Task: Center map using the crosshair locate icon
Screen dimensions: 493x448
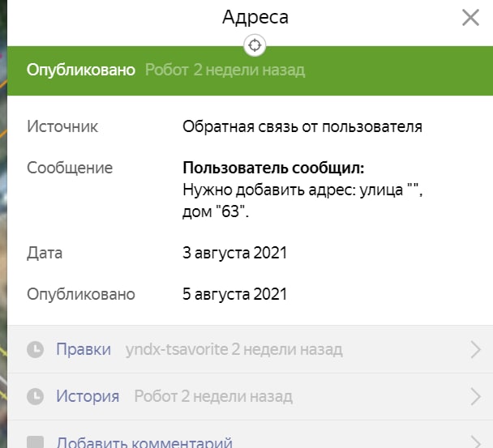Action: point(255,45)
